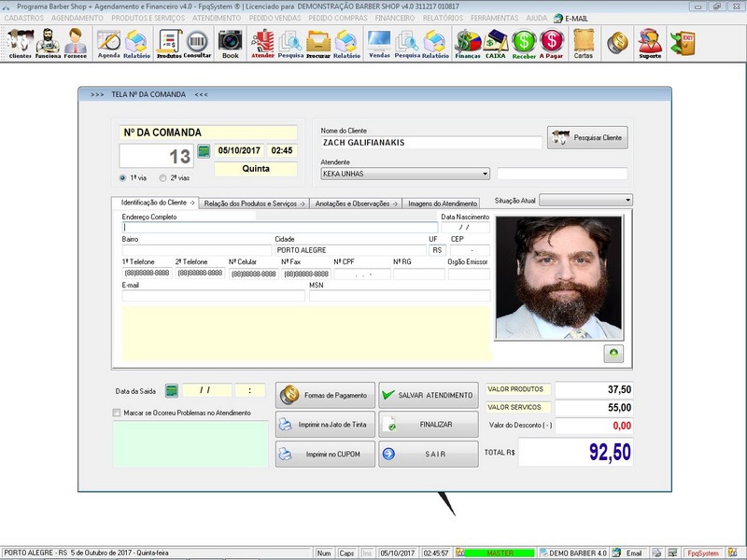The image size is (747, 560).
Task: Switch to Imagens do Atendimento tab
Action: pos(442,203)
